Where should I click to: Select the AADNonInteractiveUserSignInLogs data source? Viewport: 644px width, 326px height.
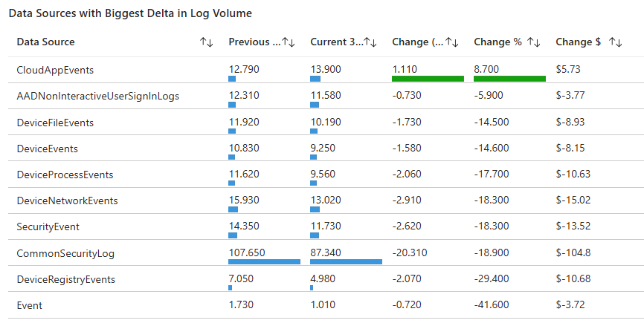[x=97, y=96]
